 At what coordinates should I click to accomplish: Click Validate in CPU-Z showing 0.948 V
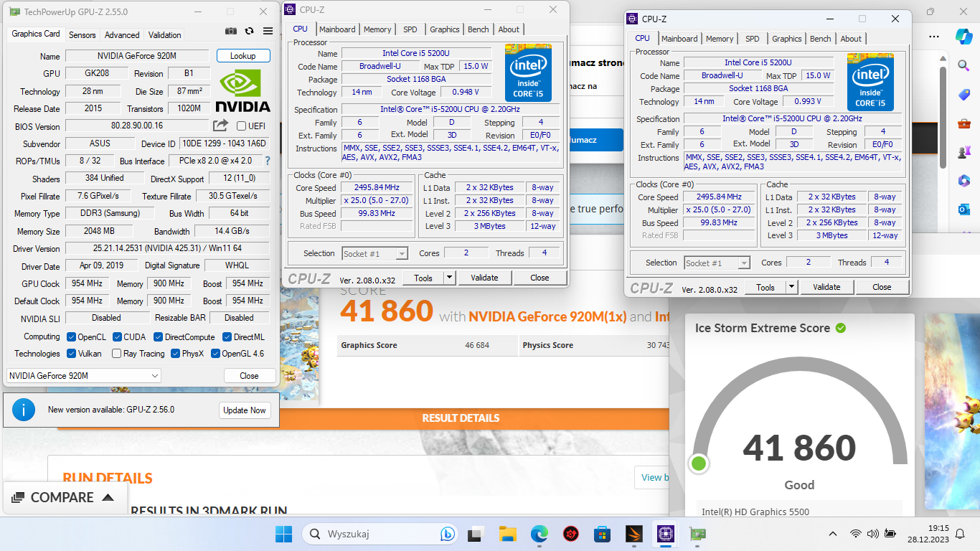point(484,278)
